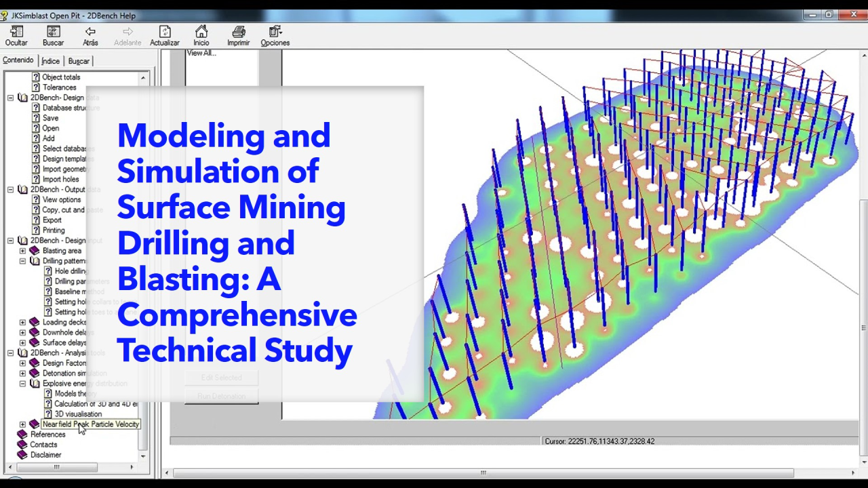This screenshot has width=868, height=488.
Task: Open the Baseline method topic
Action: (x=79, y=291)
